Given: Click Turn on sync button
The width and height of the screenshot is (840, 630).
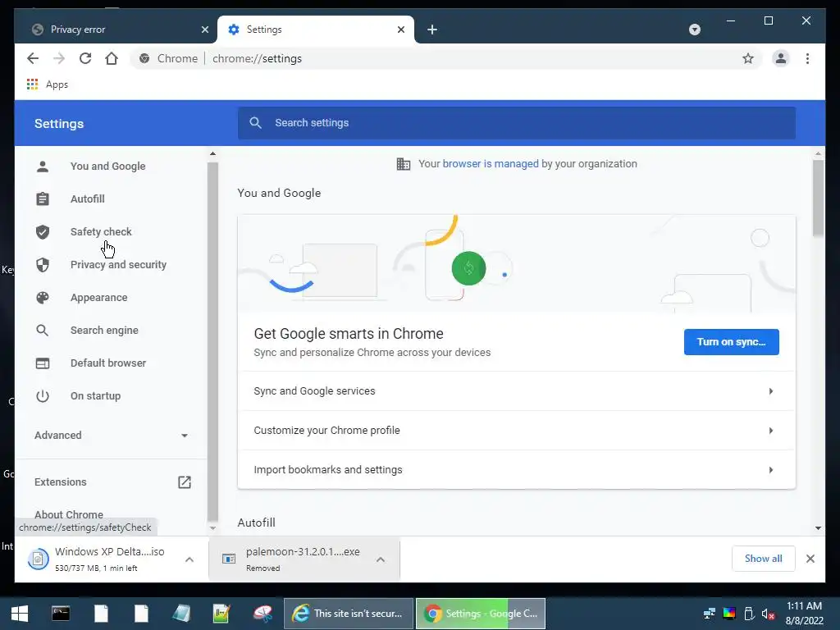Looking at the screenshot, I should (731, 342).
